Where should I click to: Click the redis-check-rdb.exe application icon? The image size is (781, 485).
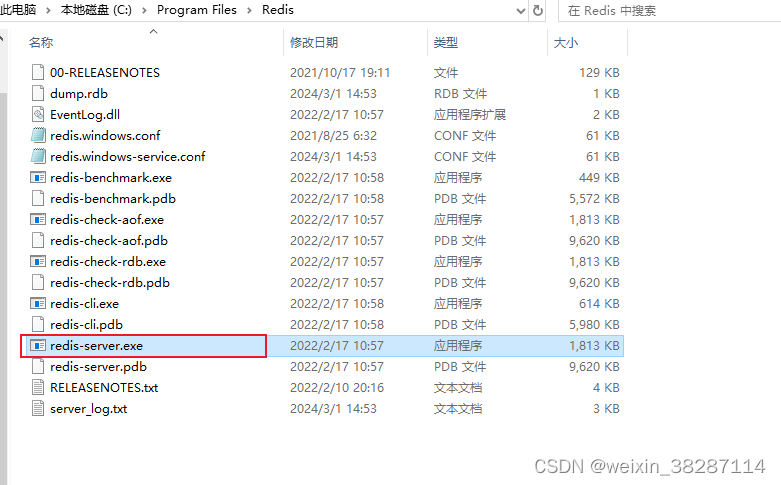click(38, 261)
